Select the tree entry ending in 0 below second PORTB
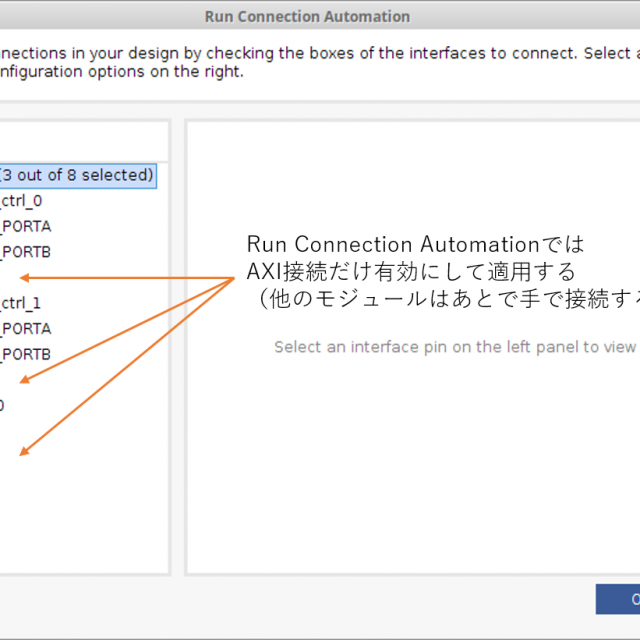 point(3,405)
